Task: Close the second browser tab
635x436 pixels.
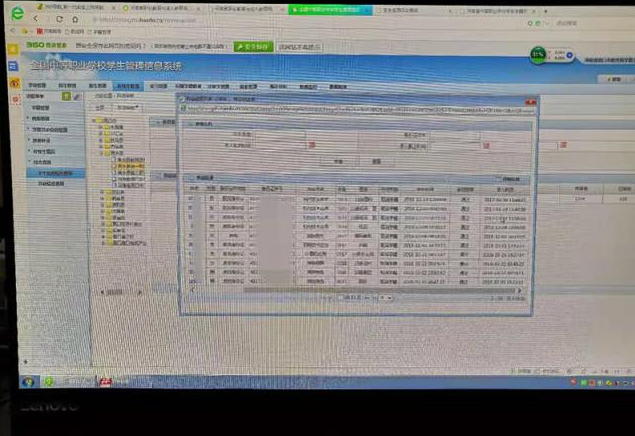Action: click(199, 8)
